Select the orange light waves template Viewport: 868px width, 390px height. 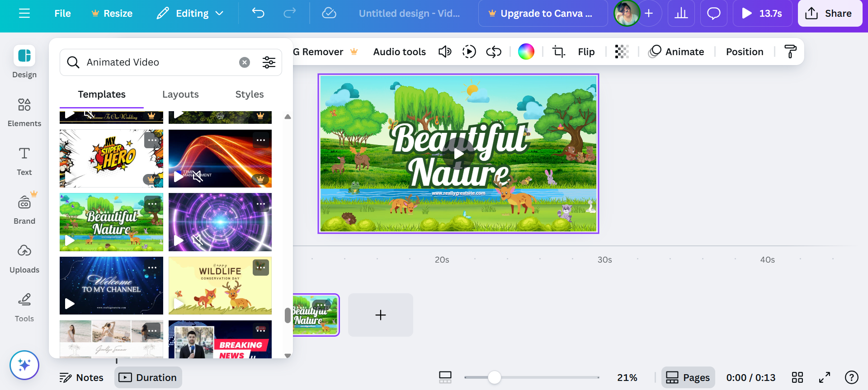(x=220, y=159)
